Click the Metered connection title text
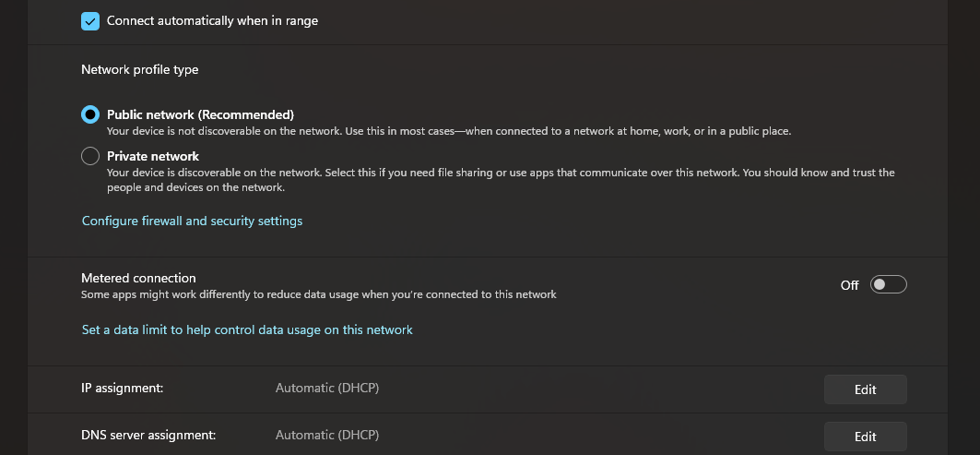Image resolution: width=980 pixels, height=455 pixels. [x=138, y=278]
